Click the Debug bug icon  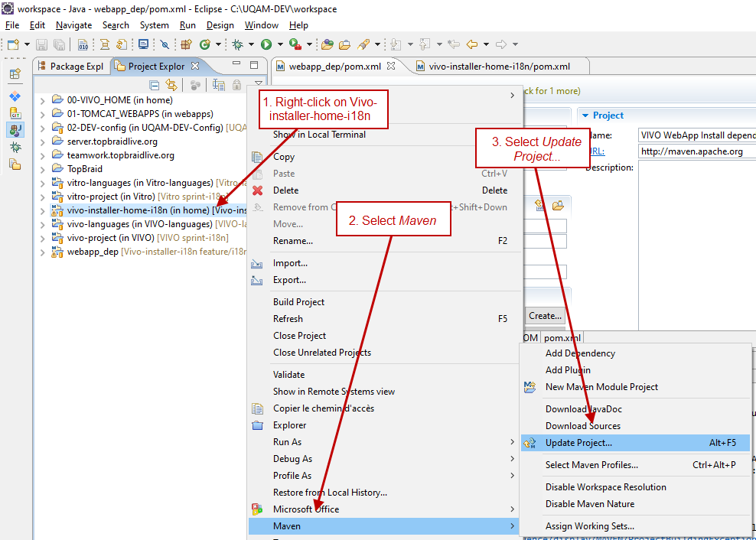point(237,44)
